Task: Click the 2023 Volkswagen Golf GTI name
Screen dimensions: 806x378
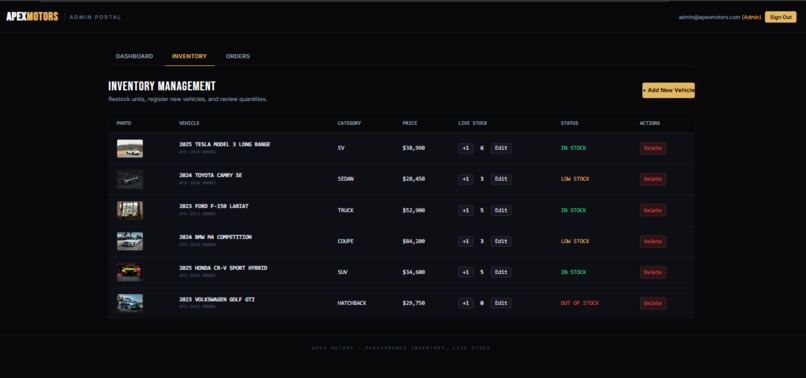Action: [x=216, y=299]
